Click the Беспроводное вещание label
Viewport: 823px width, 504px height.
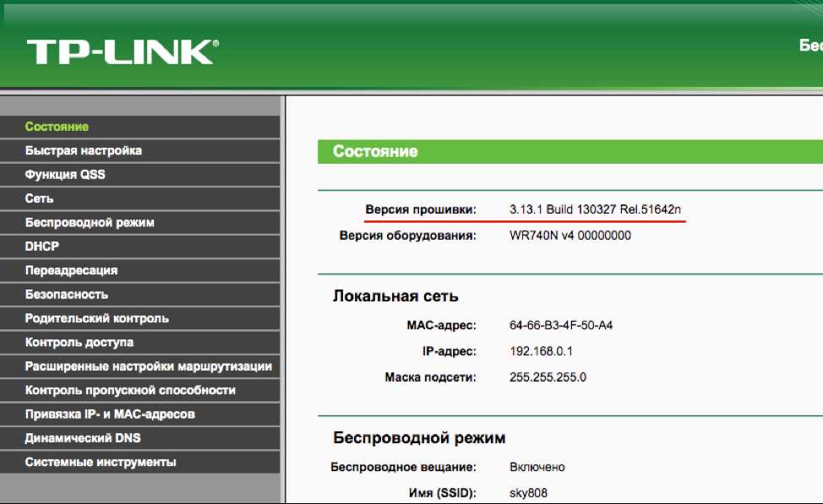[403, 467]
